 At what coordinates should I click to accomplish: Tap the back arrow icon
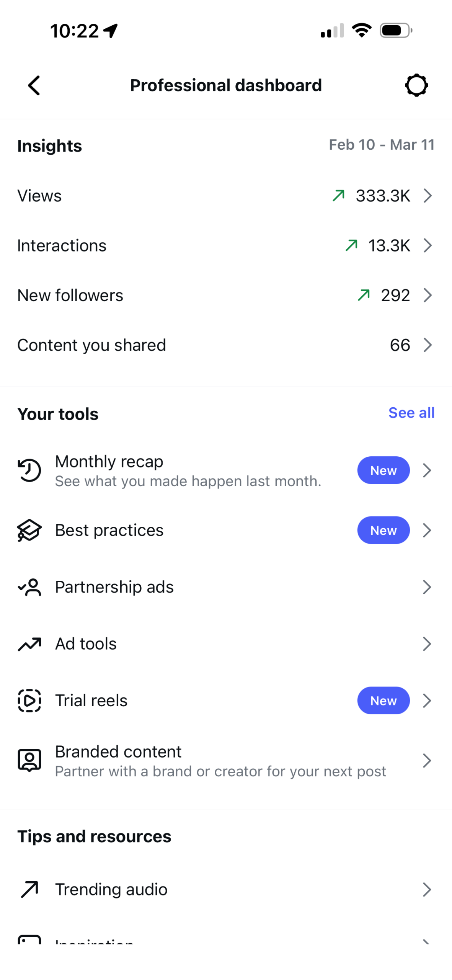pyautogui.click(x=34, y=85)
